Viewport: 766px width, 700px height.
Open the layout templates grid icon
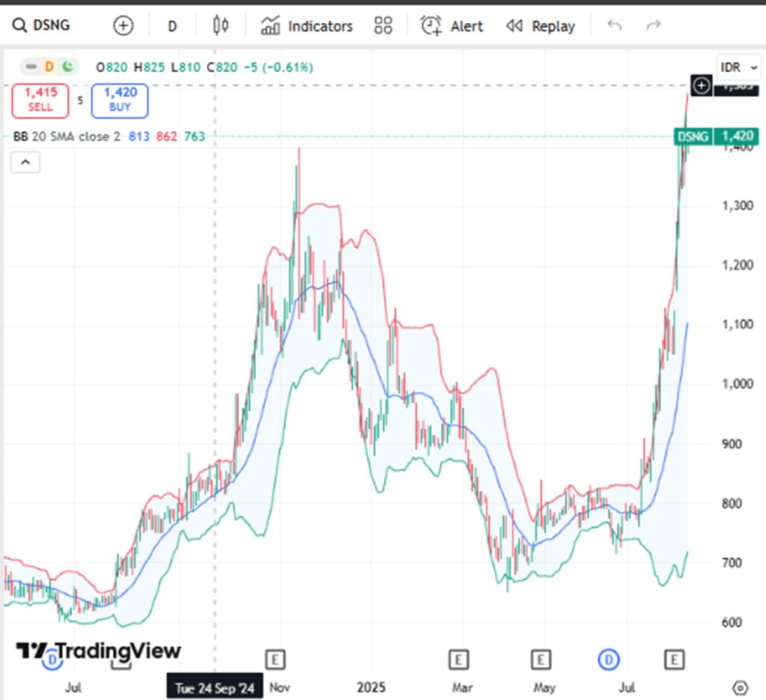point(383,25)
